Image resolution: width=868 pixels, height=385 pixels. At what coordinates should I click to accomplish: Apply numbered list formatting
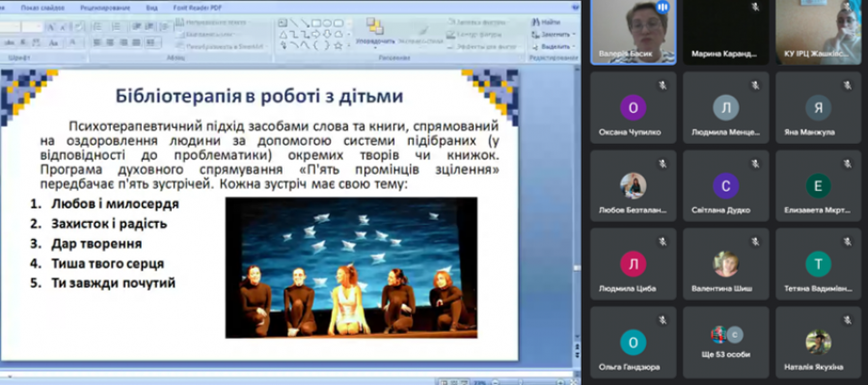coord(116,27)
